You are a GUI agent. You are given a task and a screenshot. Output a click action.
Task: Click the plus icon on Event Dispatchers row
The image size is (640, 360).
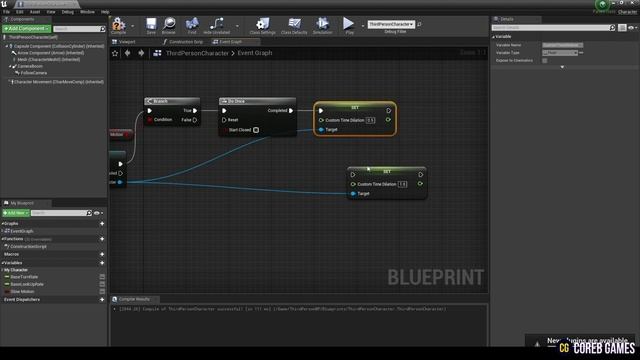point(102,300)
